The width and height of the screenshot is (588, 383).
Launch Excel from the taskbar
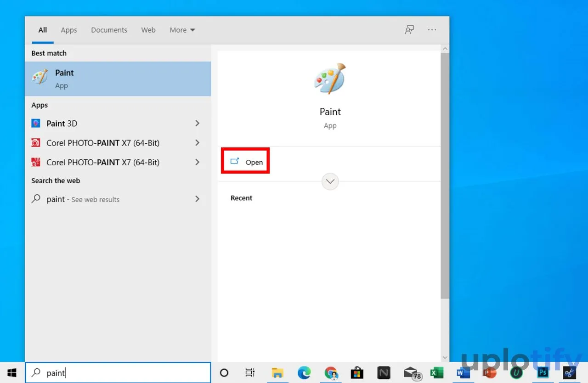point(437,373)
